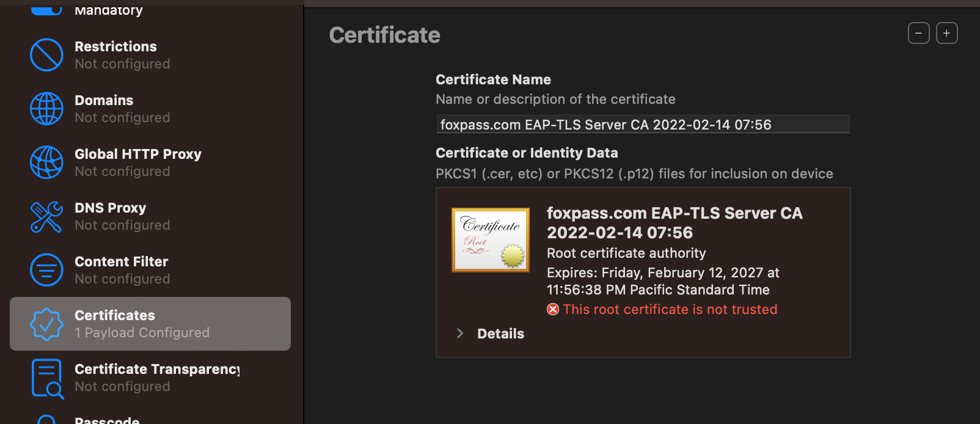Click the Certificate Transparency document icon
980x424 pixels.
[47, 379]
